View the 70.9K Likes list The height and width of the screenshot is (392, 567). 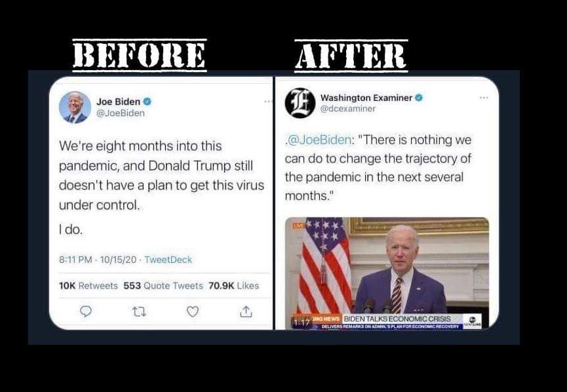(233, 286)
